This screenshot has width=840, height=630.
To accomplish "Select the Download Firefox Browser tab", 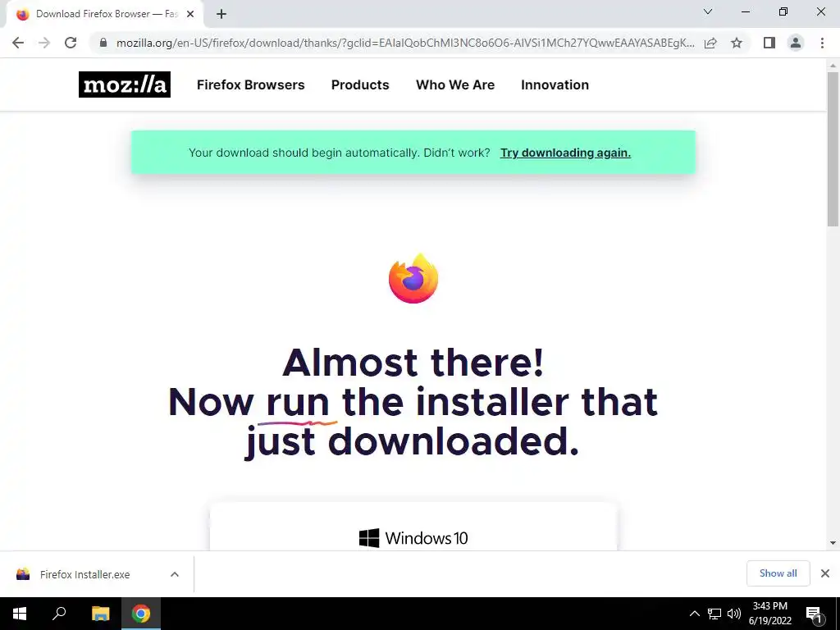I will (x=106, y=15).
